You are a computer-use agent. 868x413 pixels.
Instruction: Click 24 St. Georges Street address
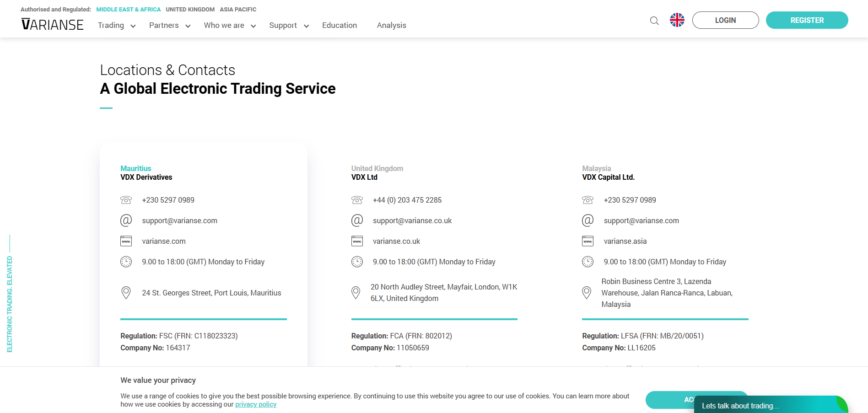click(211, 293)
